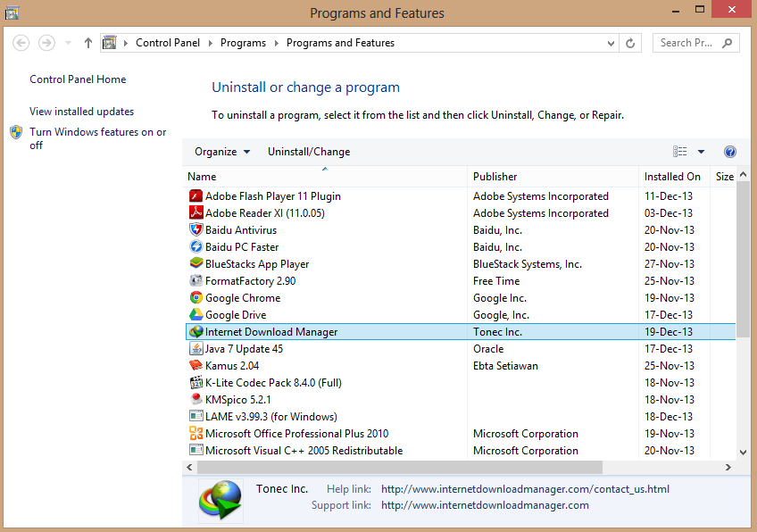The height and width of the screenshot is (532, 757).
Task: Sort by the Installed On column header
Action: pyautogui.click(x=674, y=176)
